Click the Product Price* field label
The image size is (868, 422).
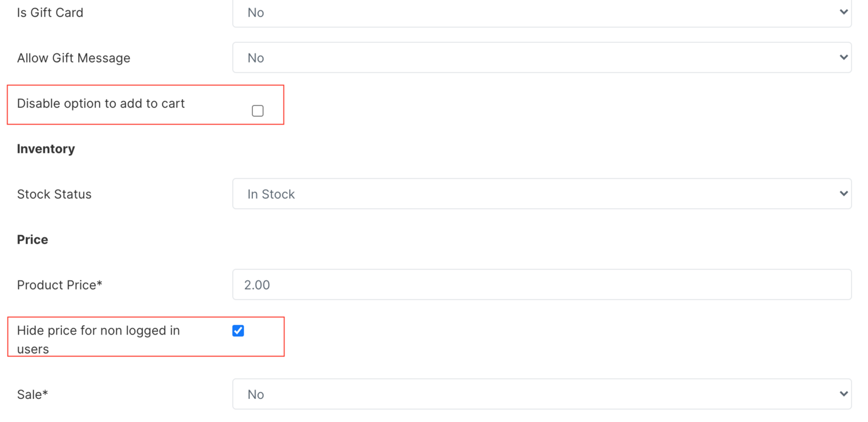[60, 285]
